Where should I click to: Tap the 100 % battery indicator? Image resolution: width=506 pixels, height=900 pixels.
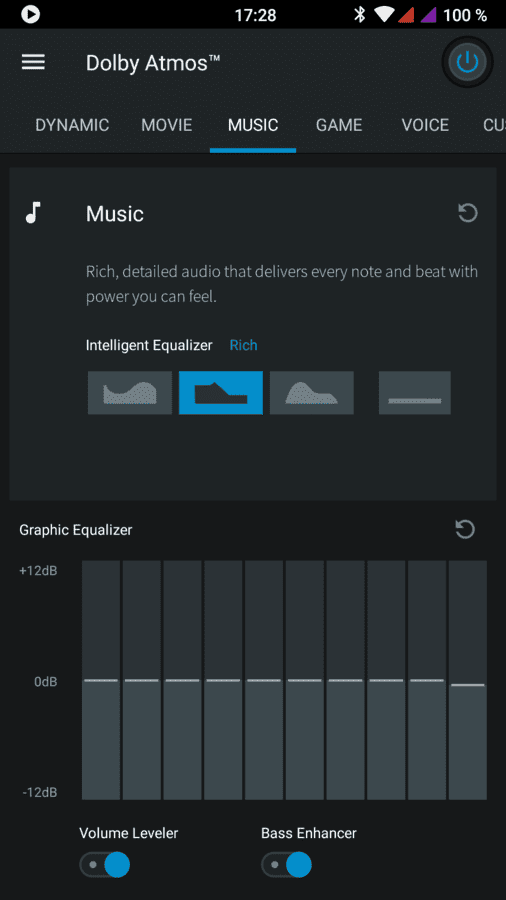point(465,15)
